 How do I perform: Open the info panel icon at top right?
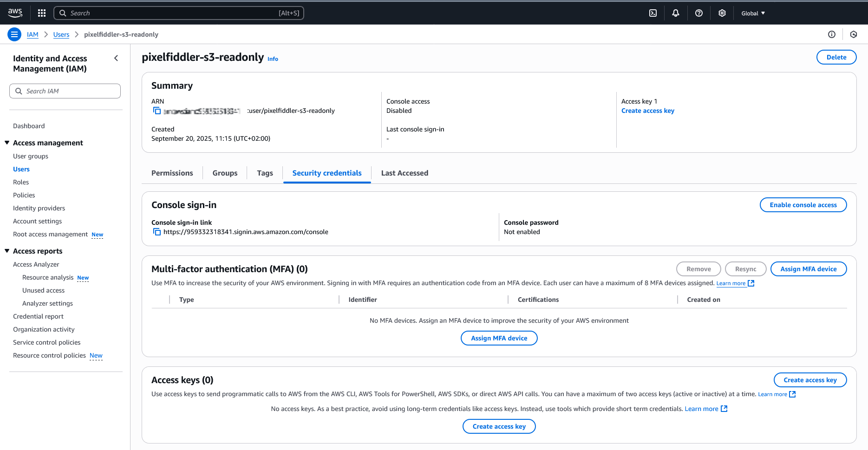point(832,34)
